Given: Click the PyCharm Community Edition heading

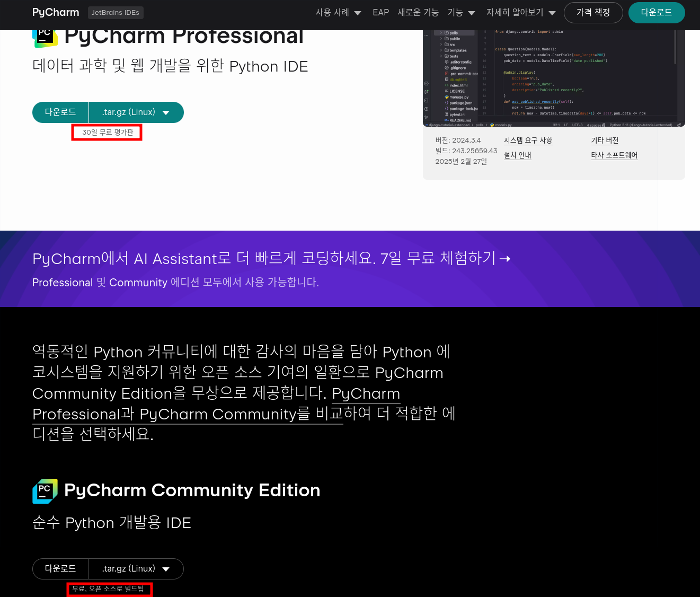Looking at the screenshot, I should pos(192,490).
